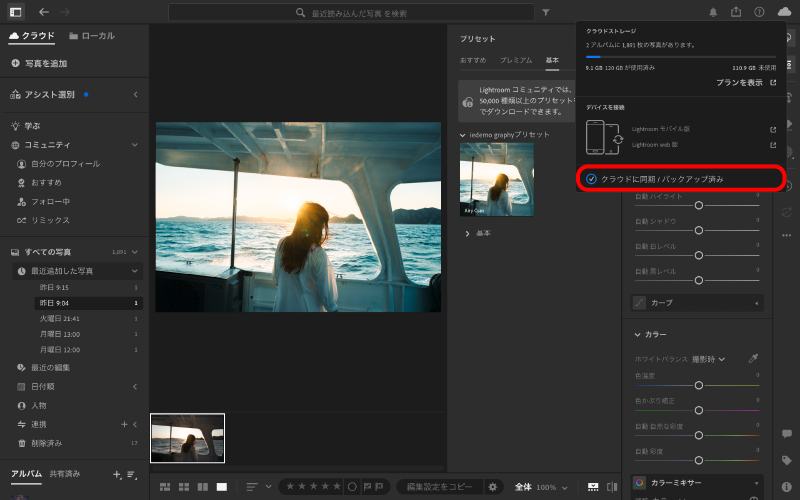Click the notifications bell icon
The height and width of the screenshot is (500, 800).
[x=713, y=12]
